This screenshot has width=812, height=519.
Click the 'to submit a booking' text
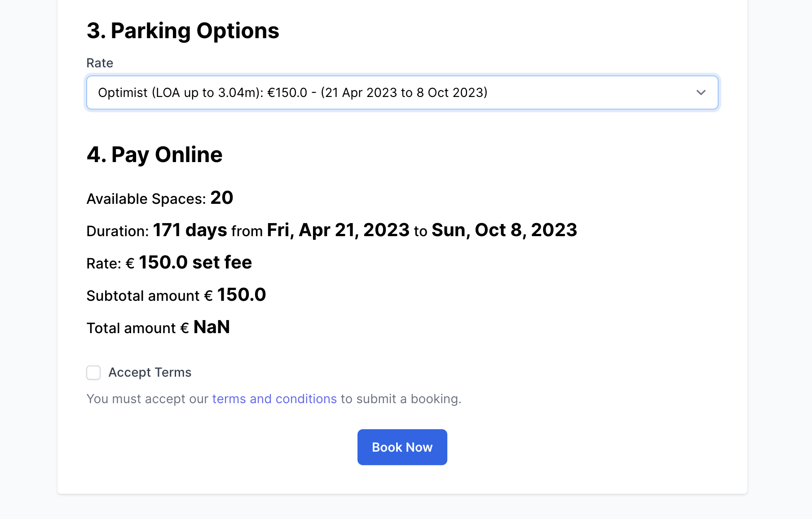(x=401, y=399)
